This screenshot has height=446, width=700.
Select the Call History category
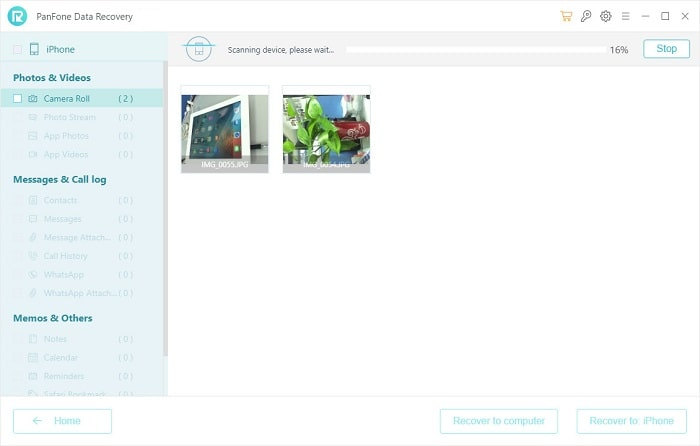82,256
